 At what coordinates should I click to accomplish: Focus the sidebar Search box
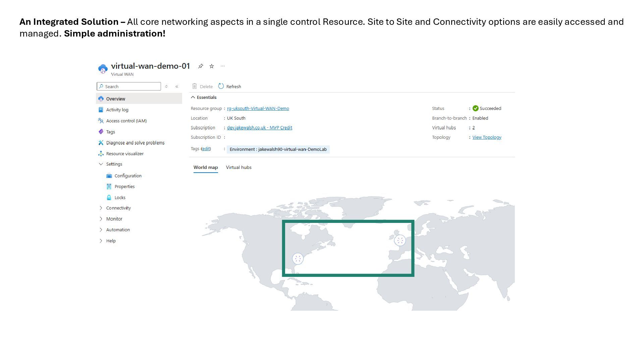pos(129,86)
